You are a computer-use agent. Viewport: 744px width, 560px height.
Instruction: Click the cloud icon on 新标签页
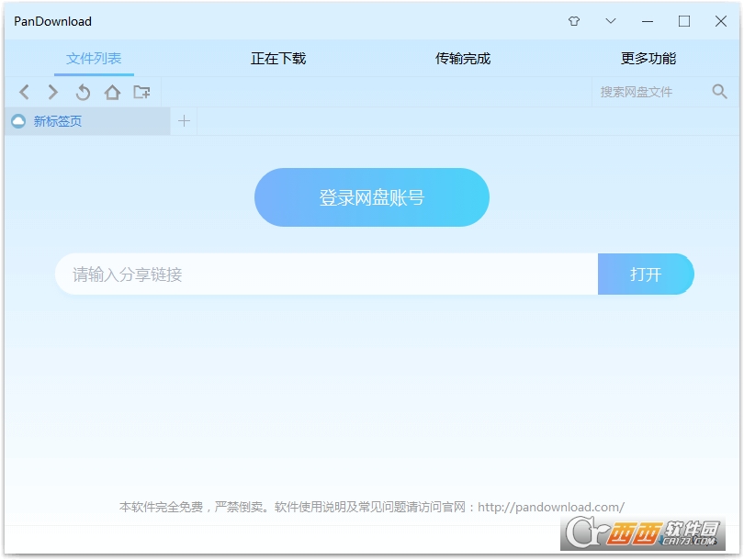point(18,121)
